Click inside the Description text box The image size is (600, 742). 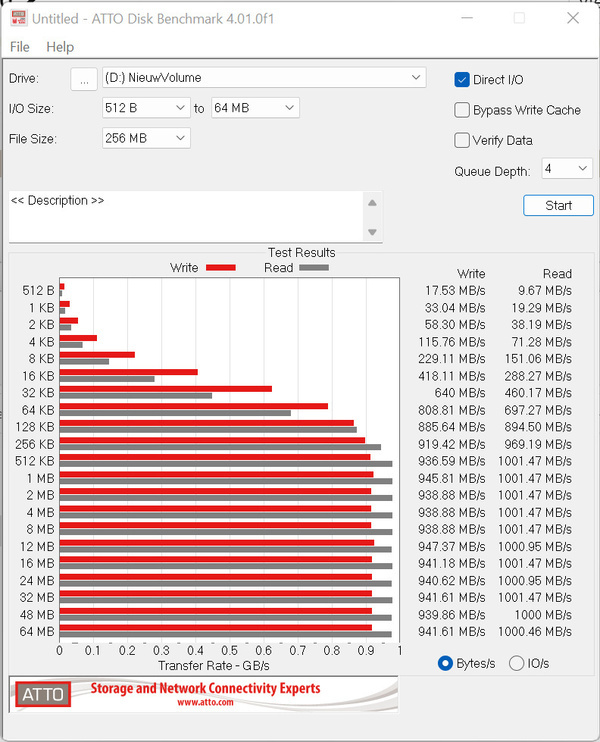click(x=185, y=217)
